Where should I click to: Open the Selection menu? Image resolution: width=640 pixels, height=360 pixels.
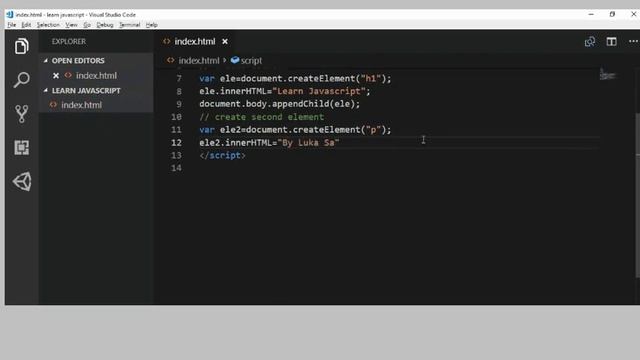pos(48,25)
